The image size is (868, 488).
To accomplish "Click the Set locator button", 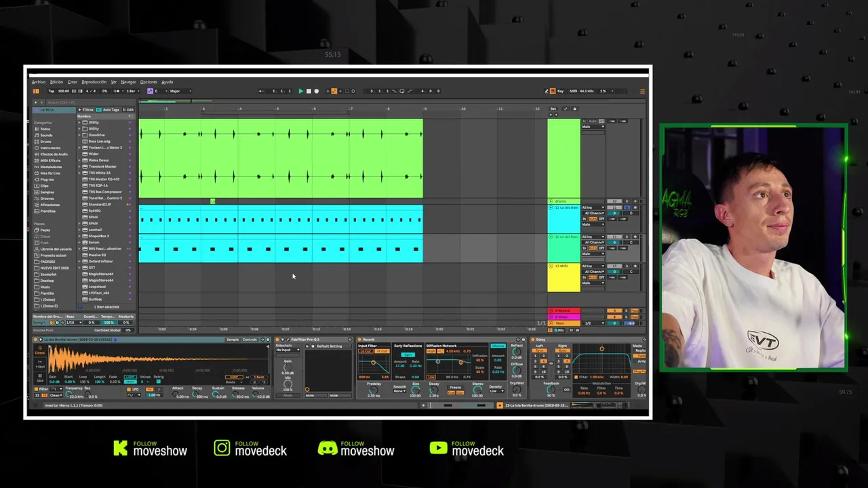I will 553,108.
